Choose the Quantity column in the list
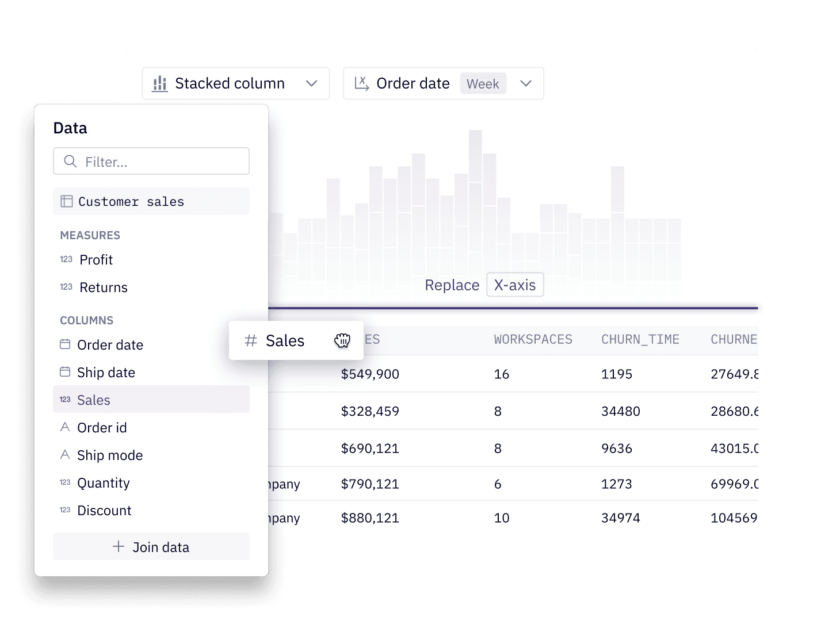The image size is (840, 621). [x=104, y=483]
